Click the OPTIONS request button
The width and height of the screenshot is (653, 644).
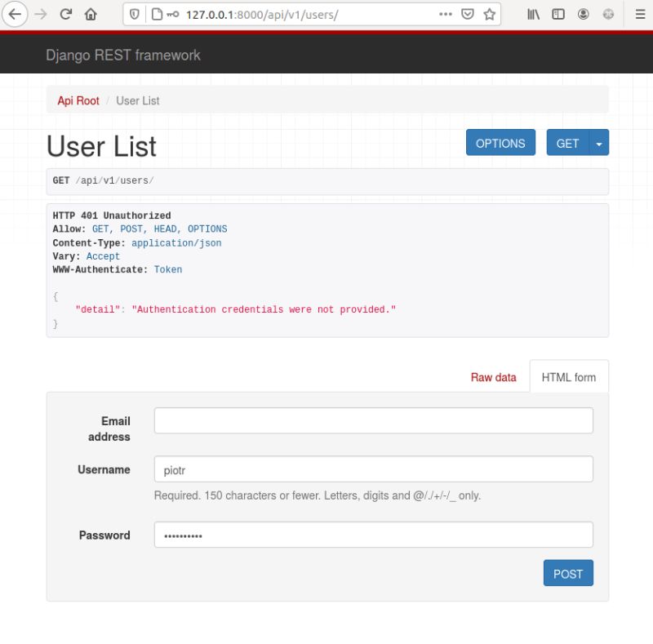tap(500, 142)
